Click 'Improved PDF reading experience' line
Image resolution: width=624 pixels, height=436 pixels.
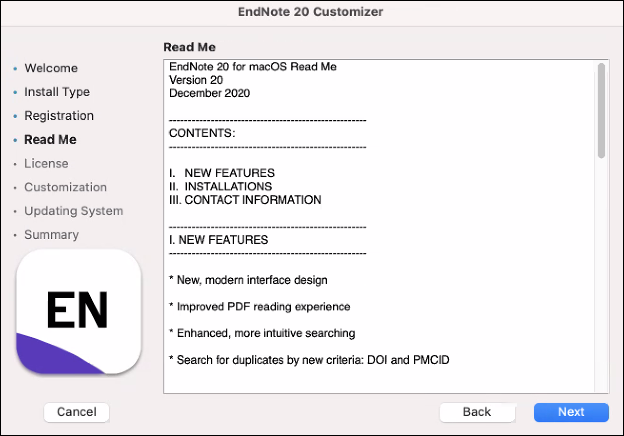(x=259, y=307)
